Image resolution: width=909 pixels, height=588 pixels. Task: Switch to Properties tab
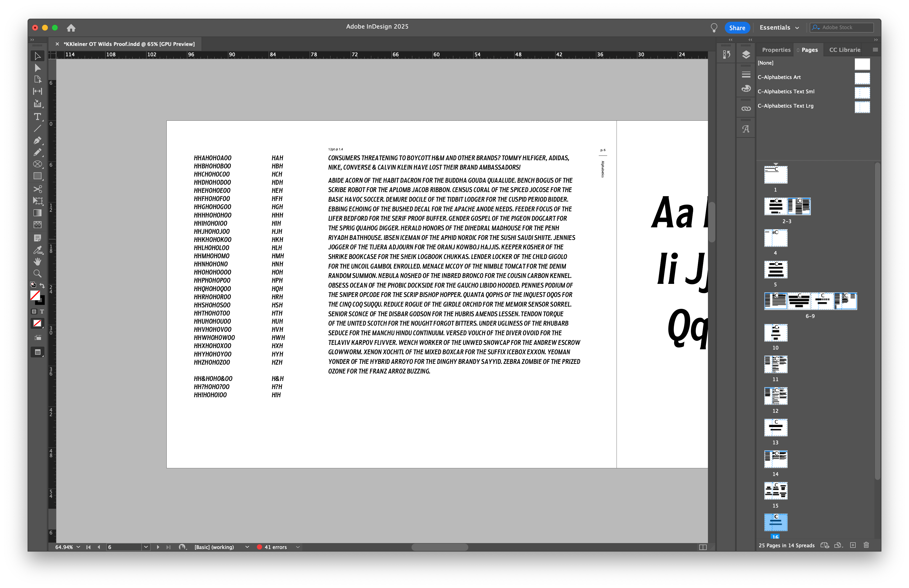776,50
